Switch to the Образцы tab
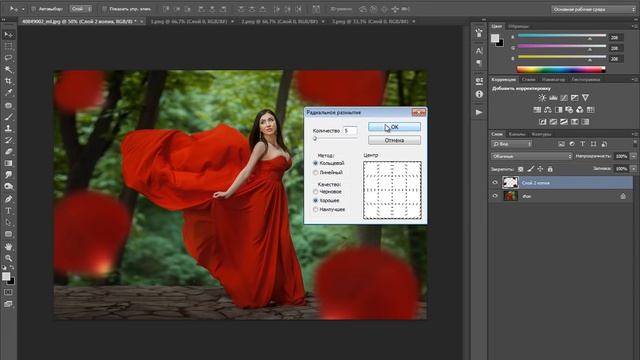This screenshot has height=360, width=640. [518, 26]
